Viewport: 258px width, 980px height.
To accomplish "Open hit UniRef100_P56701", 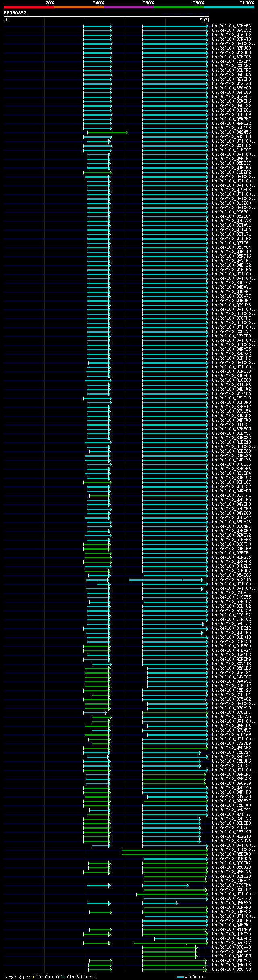I will pos(231,212).
